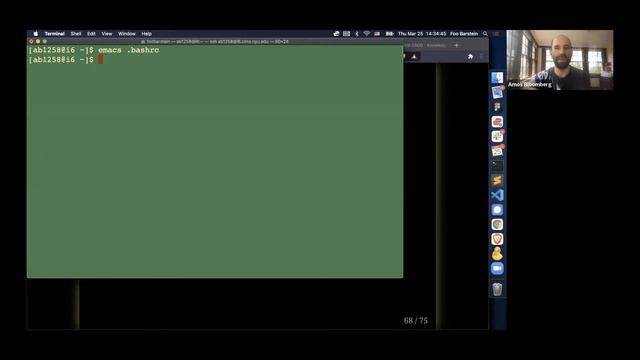This screenshot has width=640, height=360.
Task: Click Amos Bloomberg's video thumbnail
Action: [560, 60]
